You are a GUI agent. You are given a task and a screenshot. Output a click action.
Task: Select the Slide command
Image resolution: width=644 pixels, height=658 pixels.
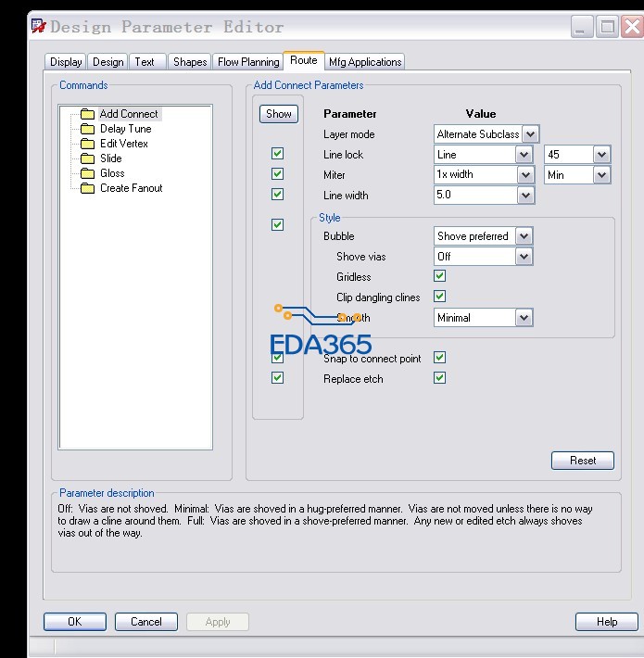pos(111,158)
